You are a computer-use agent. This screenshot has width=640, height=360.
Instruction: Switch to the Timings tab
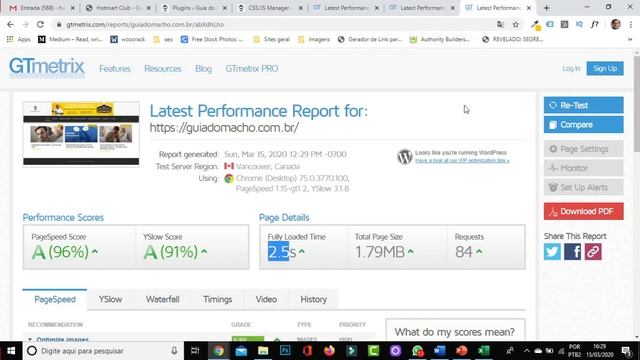(218, 299)
